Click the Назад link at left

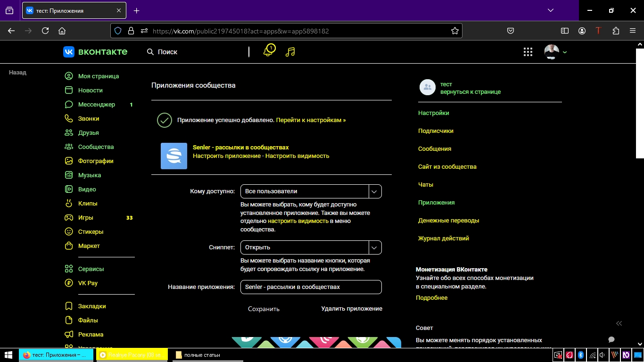[17, 73]
